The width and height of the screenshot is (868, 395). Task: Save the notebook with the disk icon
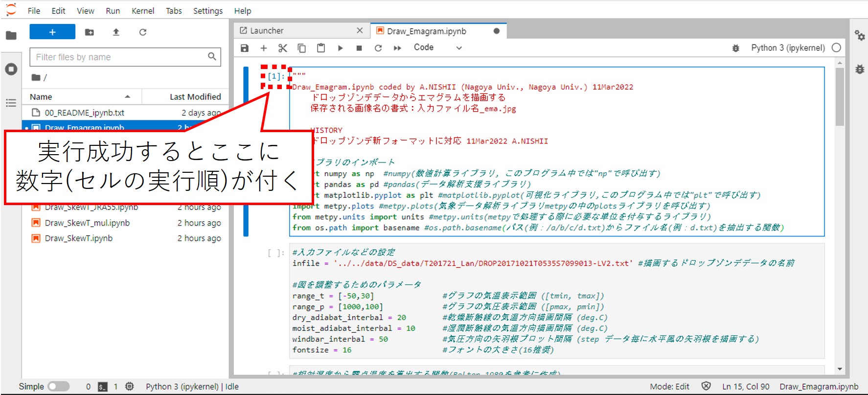[245, 48]
